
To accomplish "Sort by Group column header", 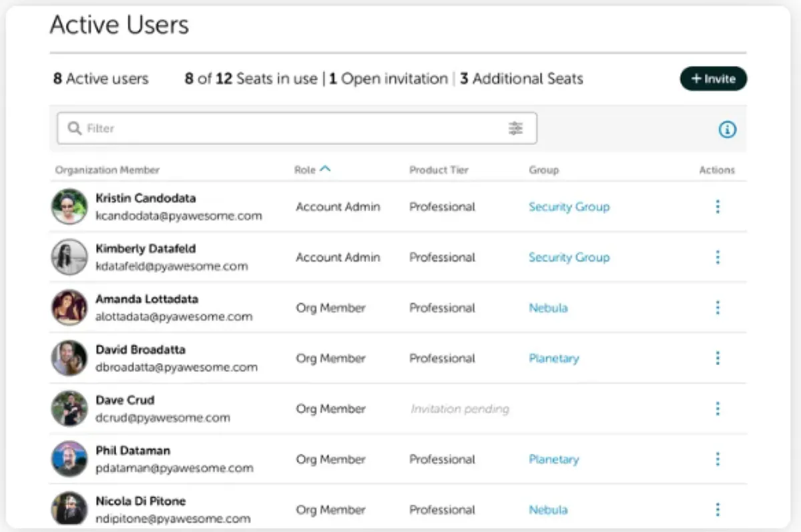I will point(543,170).
